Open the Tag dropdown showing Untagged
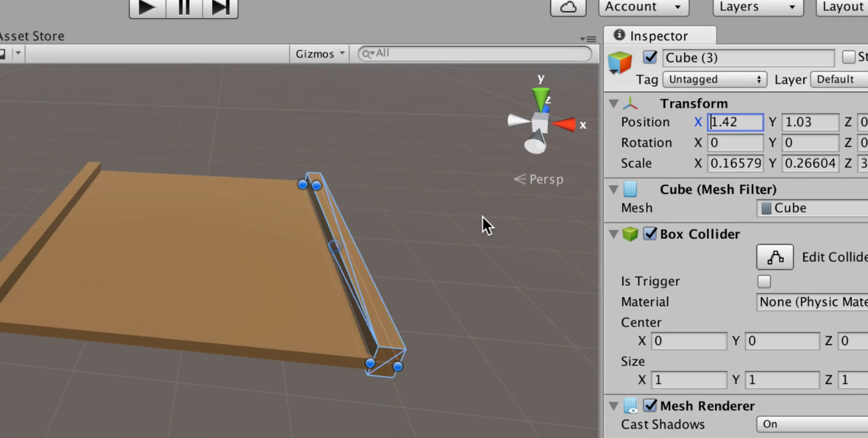The height and width of the screenshot is (438, 868). (714, 79)
